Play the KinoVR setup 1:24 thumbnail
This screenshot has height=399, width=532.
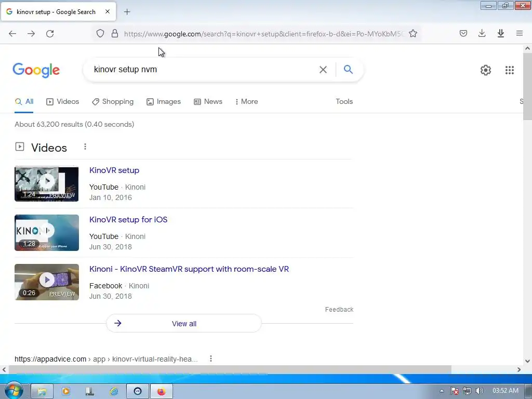[47, 183]
